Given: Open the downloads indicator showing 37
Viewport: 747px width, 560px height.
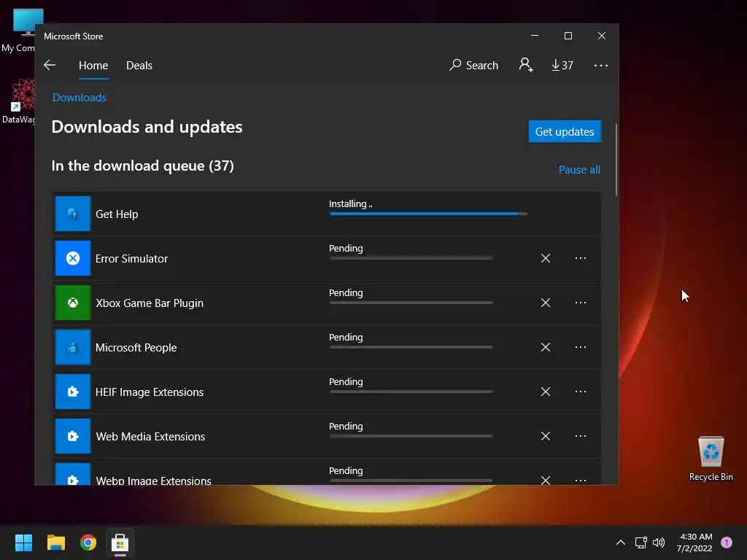Looking at the screenshot, I should (x=562, y=65).
